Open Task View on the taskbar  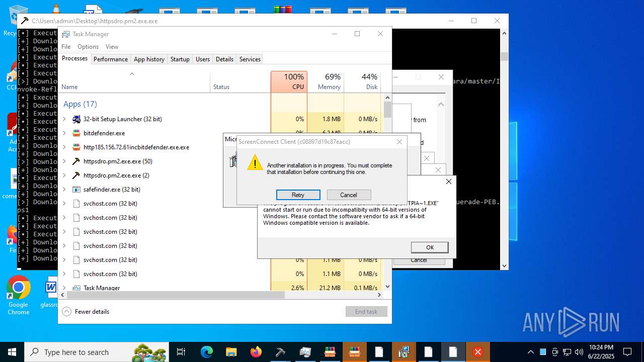[x=181, y=352]
